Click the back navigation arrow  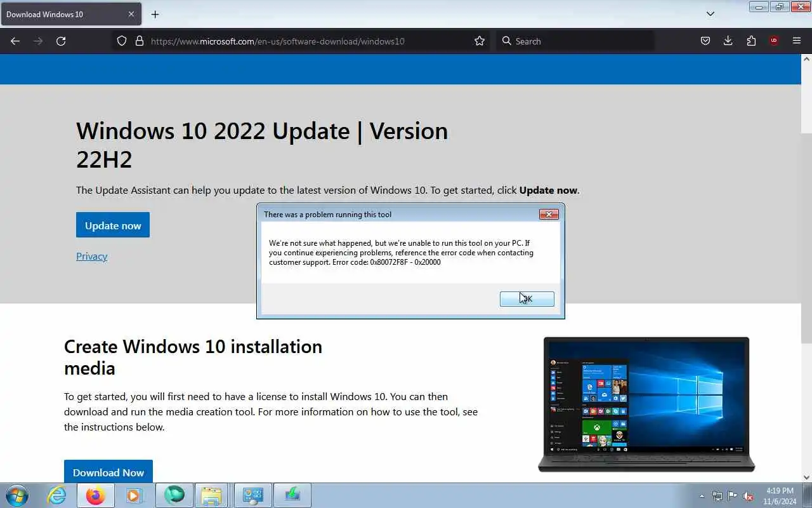[x=15, y=41]
